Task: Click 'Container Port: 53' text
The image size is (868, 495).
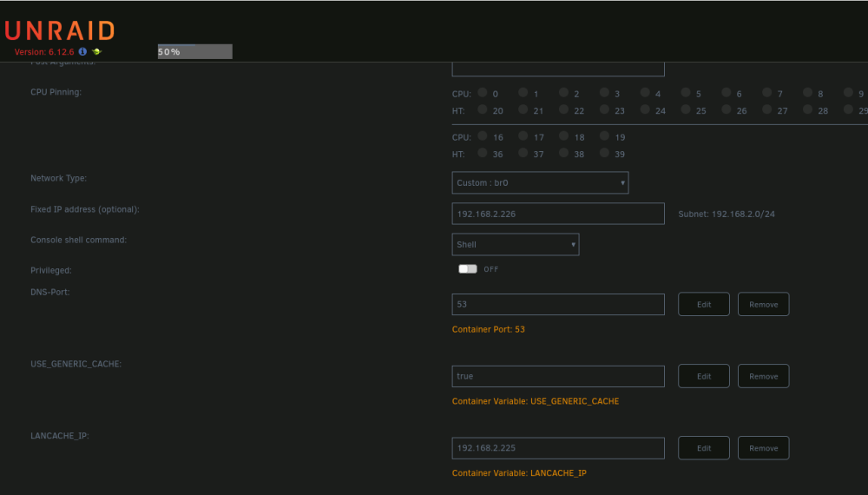Action: click(488, 329)
